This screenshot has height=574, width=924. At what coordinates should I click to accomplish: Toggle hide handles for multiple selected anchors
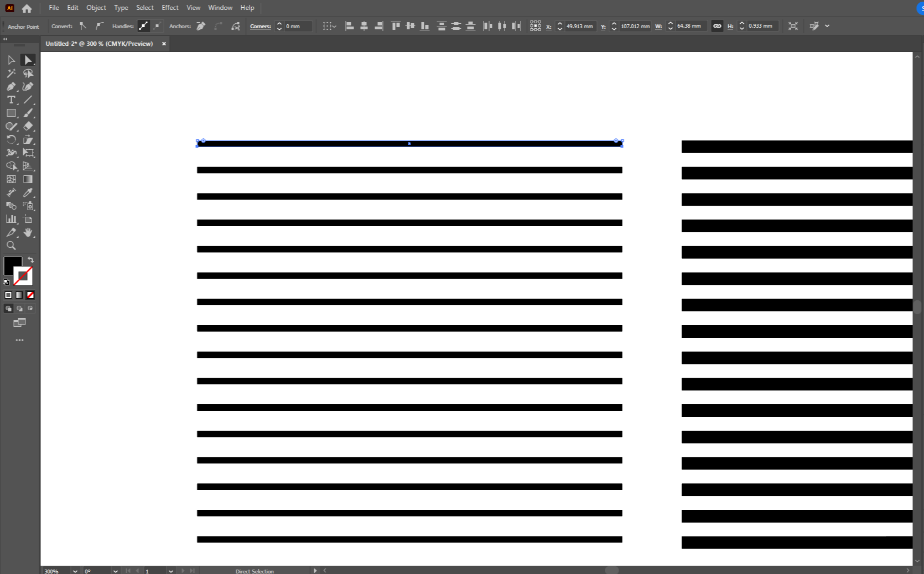(158, 26)
